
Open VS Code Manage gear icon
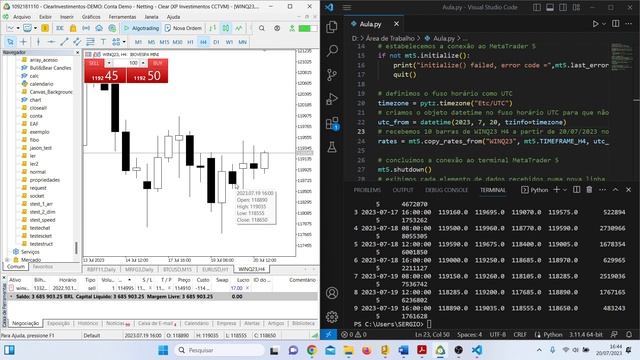pyautogui.click(x=332, y=317)
